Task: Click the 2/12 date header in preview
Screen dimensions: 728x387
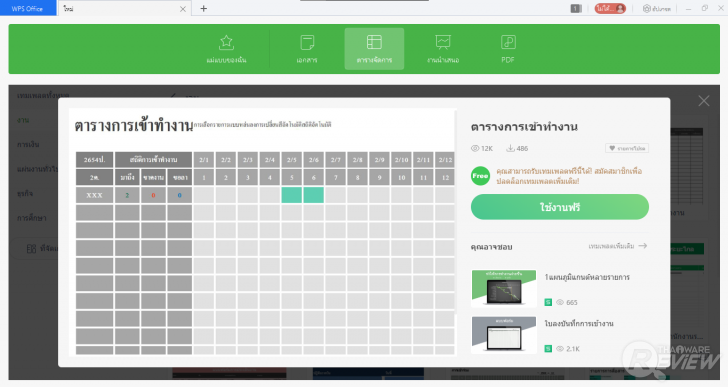Action: [445, 160]
